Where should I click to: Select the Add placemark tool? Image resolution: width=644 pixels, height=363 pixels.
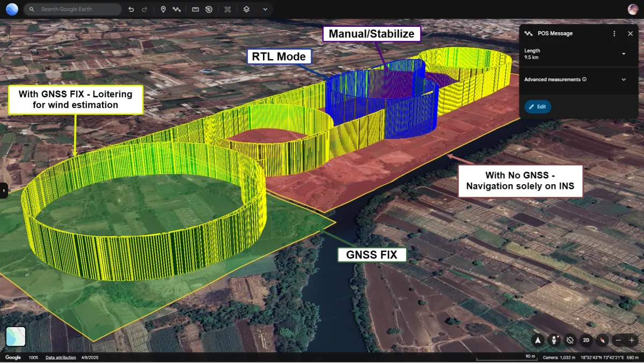[x=163, y=9]
